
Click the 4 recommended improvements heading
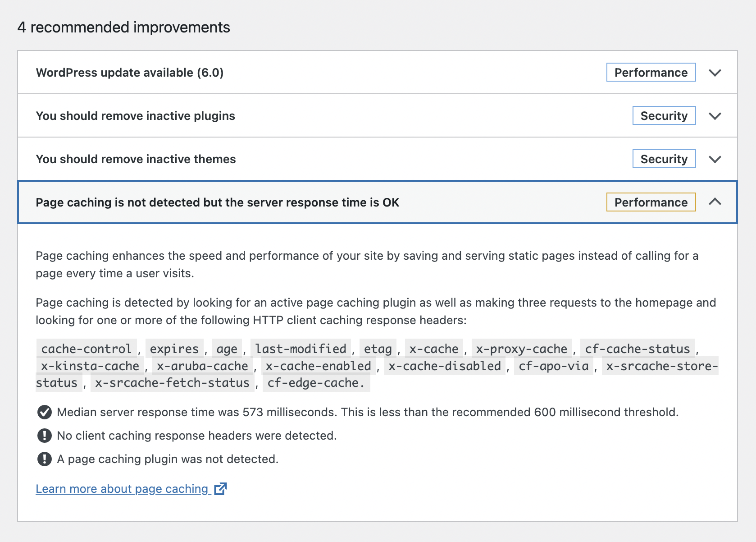(123, 28)
